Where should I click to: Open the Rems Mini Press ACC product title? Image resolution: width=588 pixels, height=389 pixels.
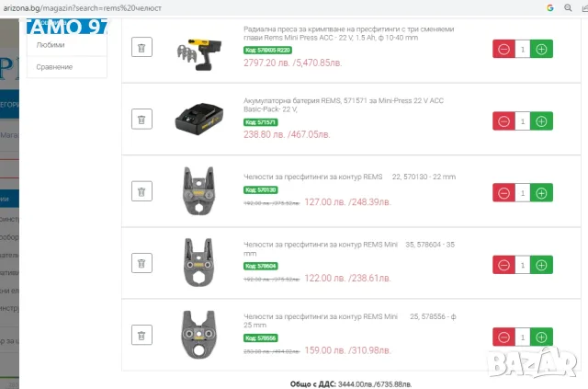(x=349, y=33)
